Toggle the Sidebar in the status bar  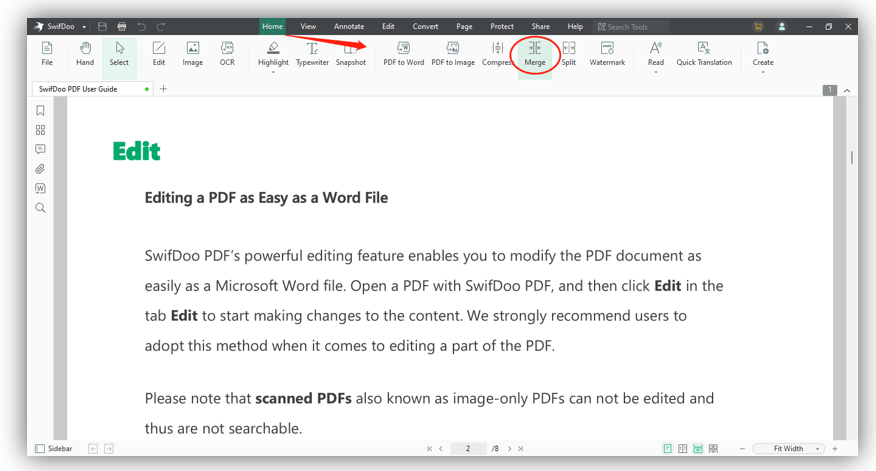point(54,449)
